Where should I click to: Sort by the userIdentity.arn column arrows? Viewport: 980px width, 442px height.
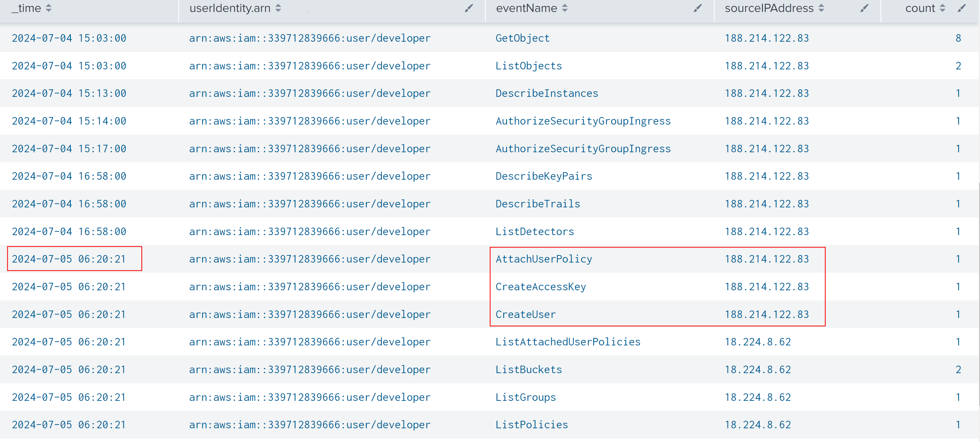(278, 8)
